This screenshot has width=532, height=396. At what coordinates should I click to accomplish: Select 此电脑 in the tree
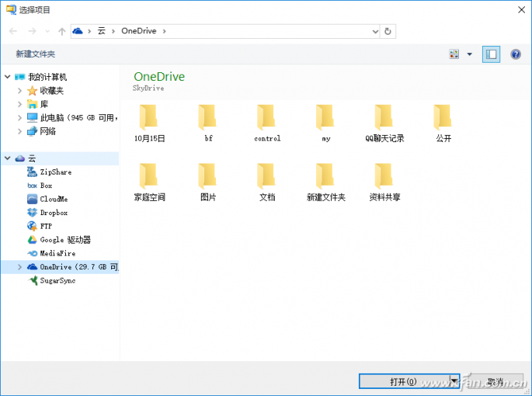78,118
